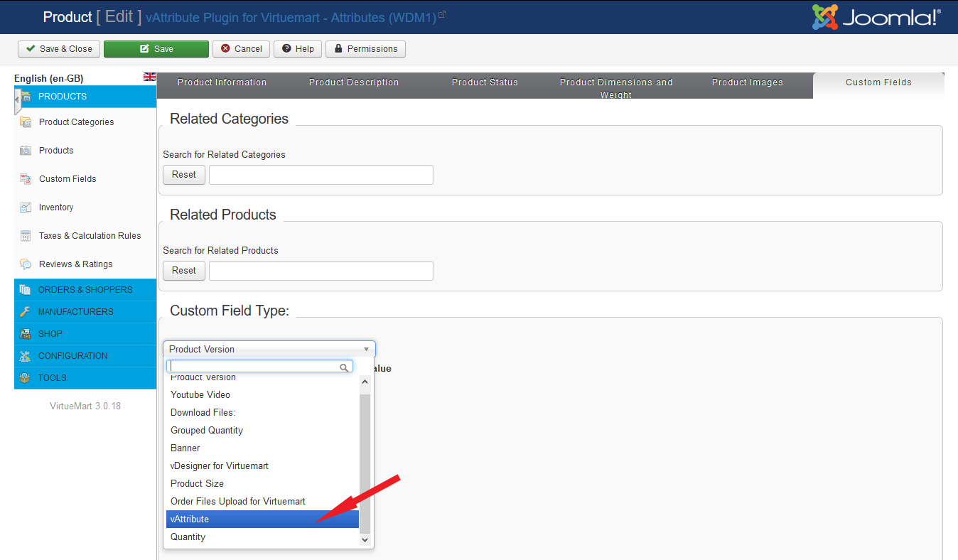The height and width of the screenshot is (560, 958).
Task: Click the dropdown list scroll down arrow
Action: (365, 540)
